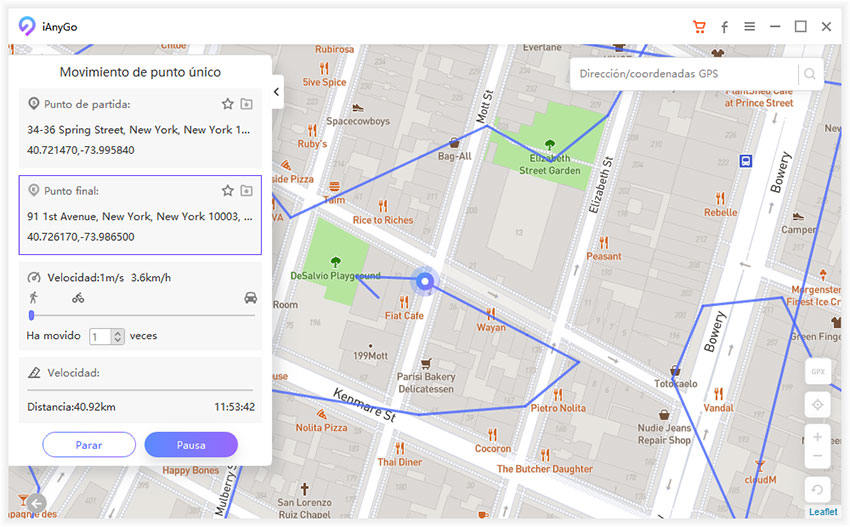Click the Nolita Pizza map label
850x527 pixels.
click(321, 427)
